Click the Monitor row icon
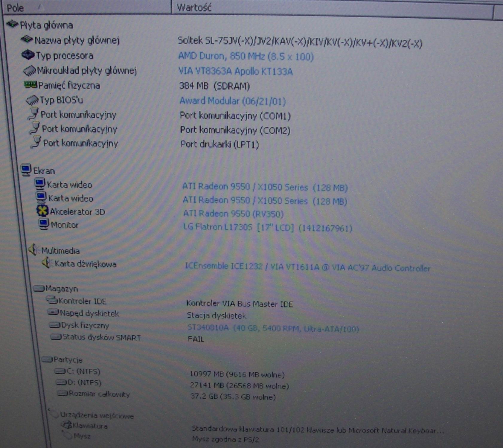The image size is (503, 448). coord(44,224)
